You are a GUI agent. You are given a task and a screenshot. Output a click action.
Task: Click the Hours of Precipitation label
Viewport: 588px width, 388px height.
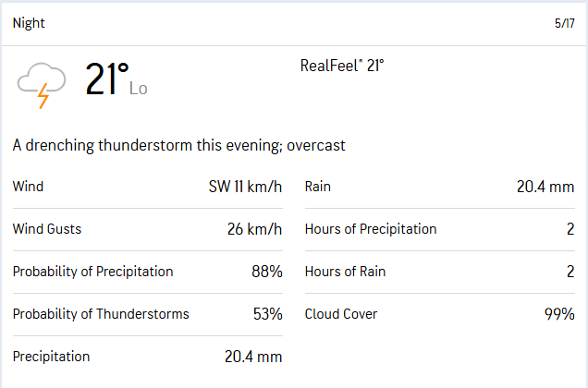coord(371,229)
